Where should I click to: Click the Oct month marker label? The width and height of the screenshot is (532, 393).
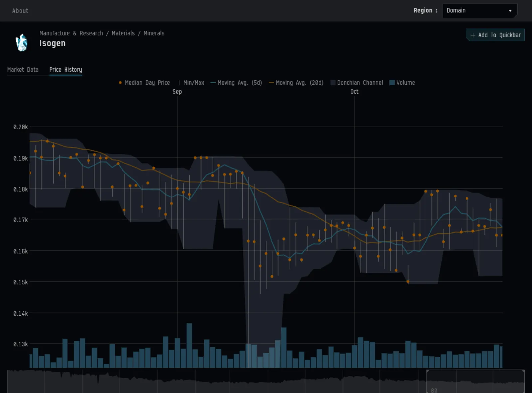tap(354, 92)
